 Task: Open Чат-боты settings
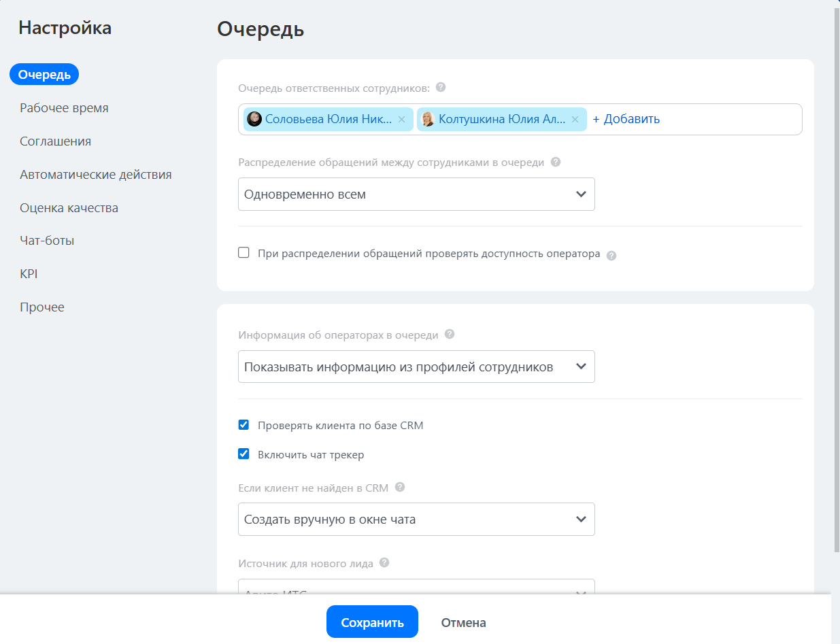pyautogui.click(x=47, y=240)
